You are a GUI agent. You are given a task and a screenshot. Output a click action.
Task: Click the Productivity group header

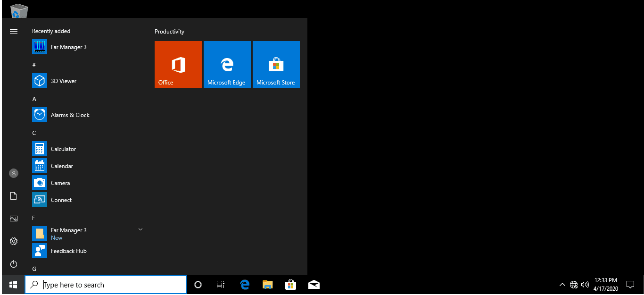click(169, 32)
